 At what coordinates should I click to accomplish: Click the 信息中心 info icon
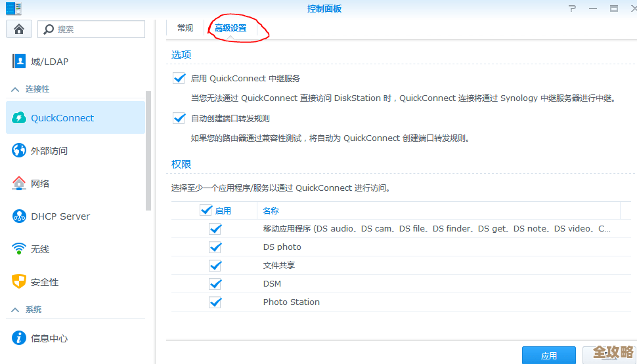click(18, 338)
